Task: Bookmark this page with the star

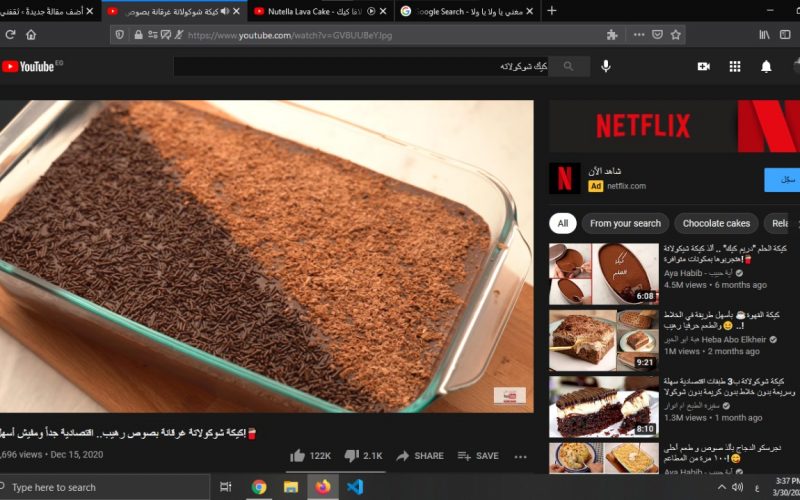Action: pos(676,35)
